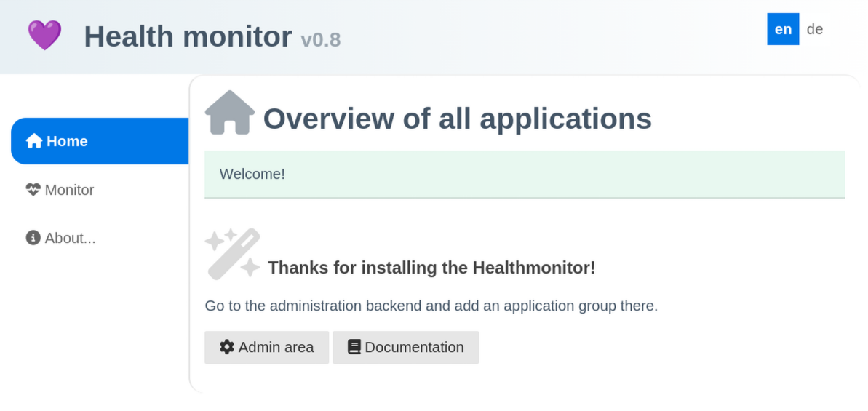The height and width of the screenshot is (411, 868).
Task: Switch language to English (en)
Action: pyautogui.click(x=783, y=29)
